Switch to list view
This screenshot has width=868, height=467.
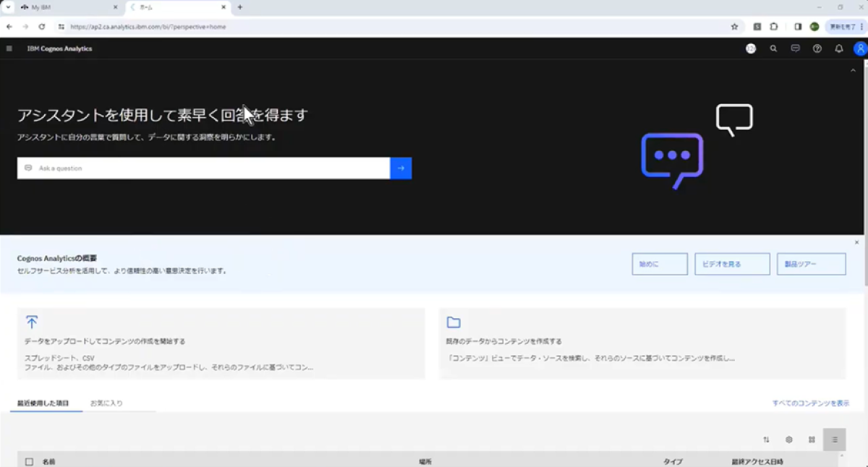pos(834,440)
